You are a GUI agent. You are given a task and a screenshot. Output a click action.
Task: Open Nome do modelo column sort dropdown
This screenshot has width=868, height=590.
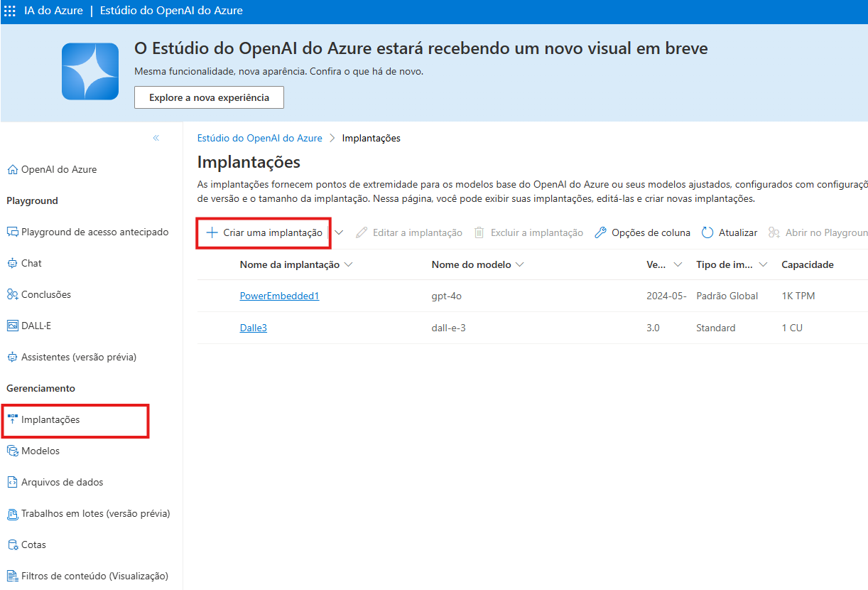tap(519, 264)
